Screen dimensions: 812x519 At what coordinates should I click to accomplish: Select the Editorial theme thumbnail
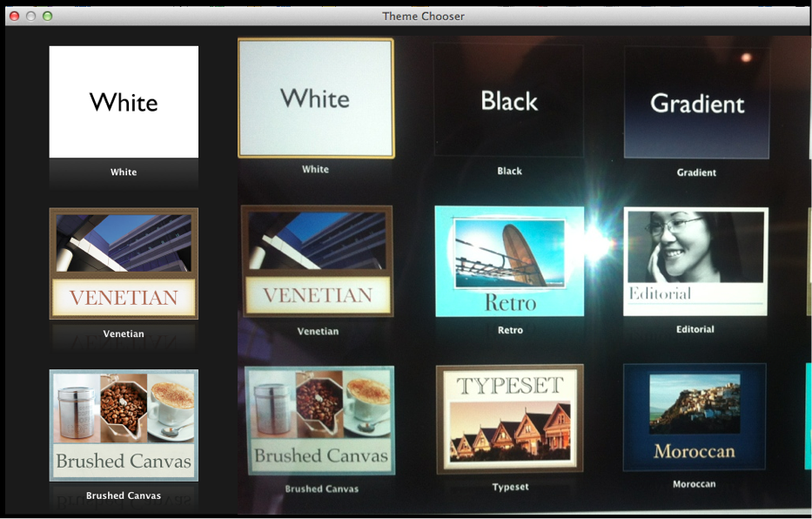tap(695, 261)
